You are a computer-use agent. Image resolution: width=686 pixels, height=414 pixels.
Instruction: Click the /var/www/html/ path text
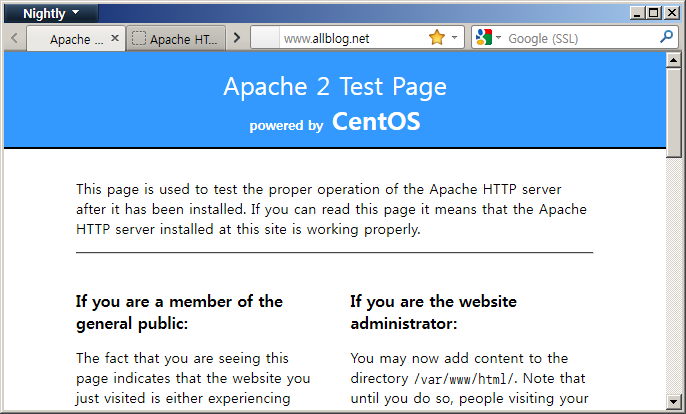click(466, 379)
